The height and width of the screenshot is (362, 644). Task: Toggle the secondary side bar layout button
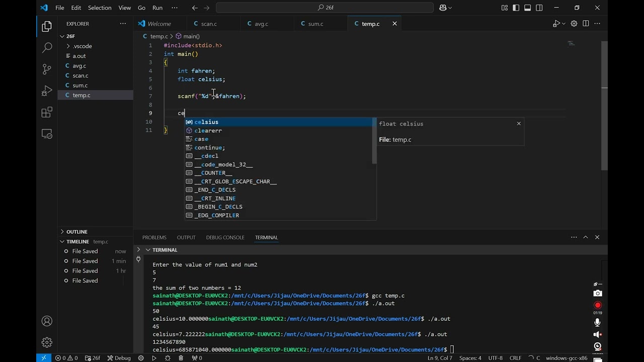[539, 8]
